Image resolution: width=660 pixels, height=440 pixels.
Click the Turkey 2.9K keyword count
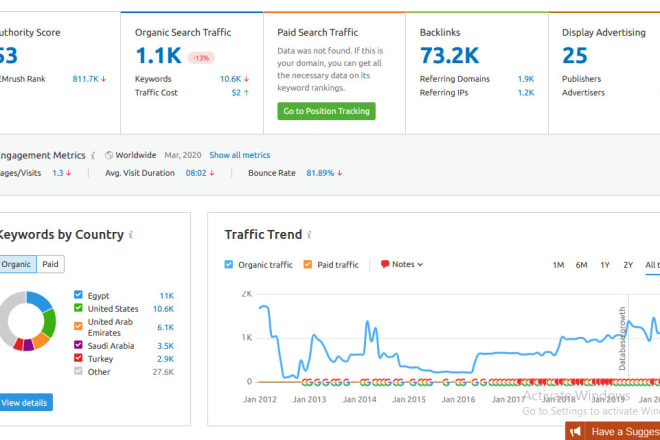tap(165, 359)
